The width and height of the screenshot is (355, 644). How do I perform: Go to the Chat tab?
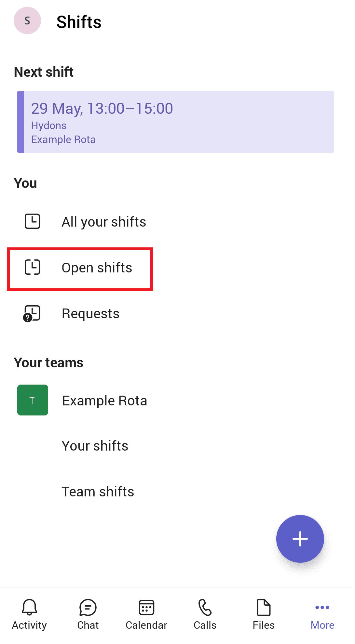(88, 614)
